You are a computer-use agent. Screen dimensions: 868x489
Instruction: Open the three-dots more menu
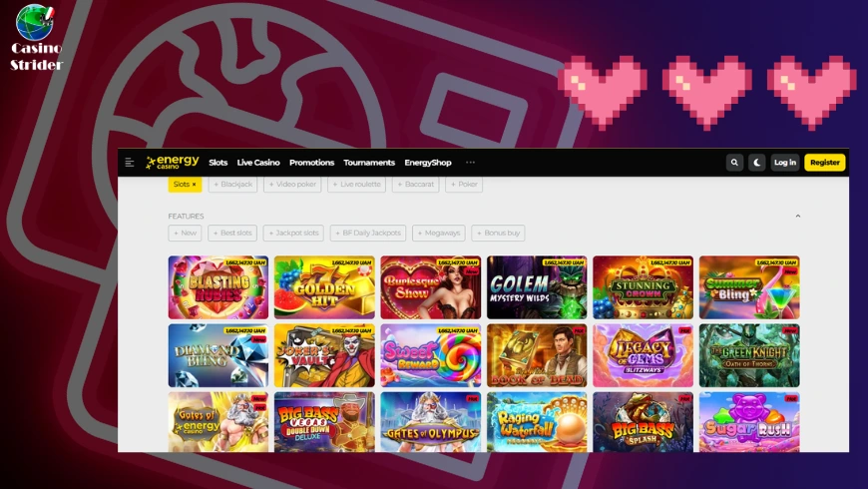[470, 163]
